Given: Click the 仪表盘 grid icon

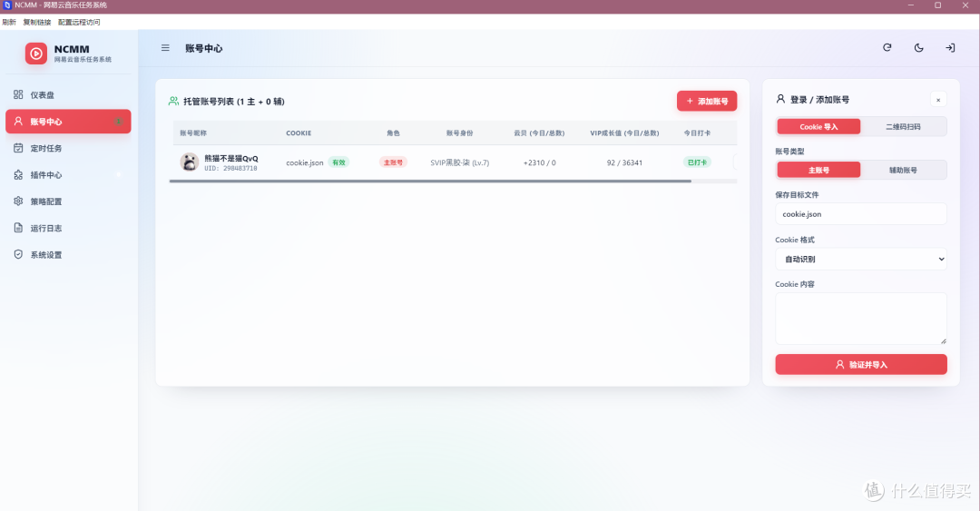Looking at the screenshot, I should click(x=18, y=94).
